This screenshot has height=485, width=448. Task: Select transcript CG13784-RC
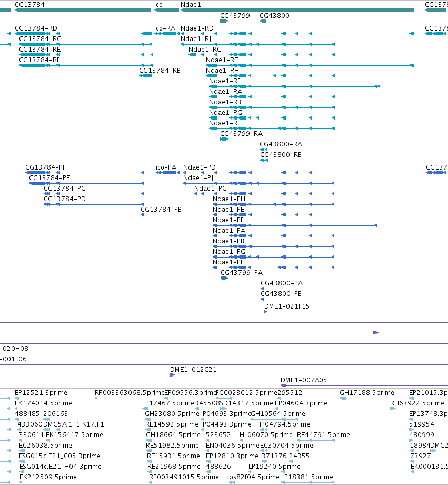pos(40,39)
